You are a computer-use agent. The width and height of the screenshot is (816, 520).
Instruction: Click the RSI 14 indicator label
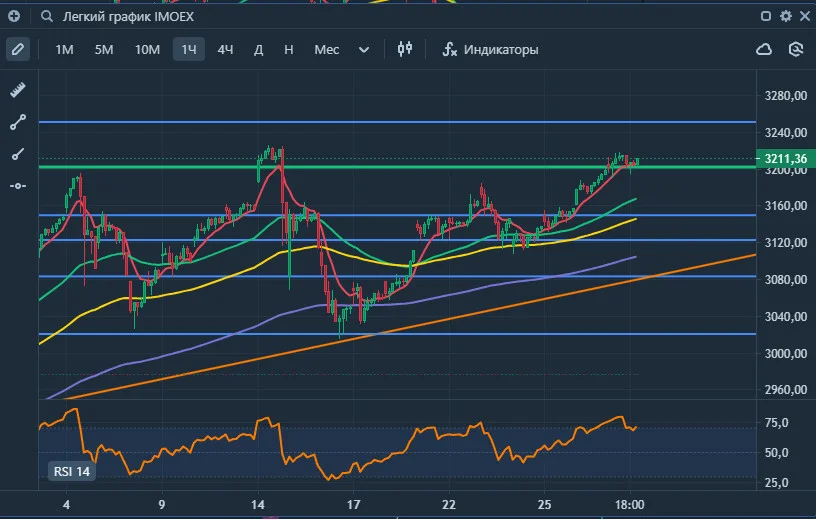pos(72,472)
